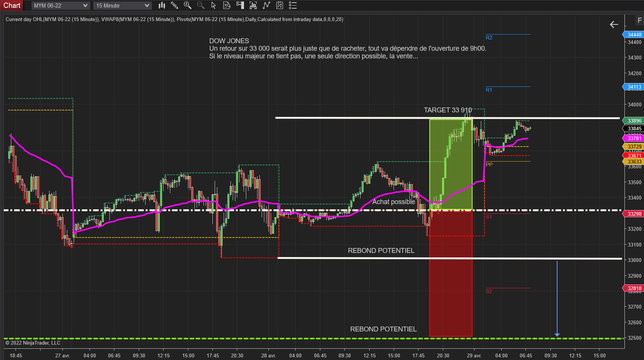Select the DOW JONES text annotation heading
This screenshot has width=644, height=360.
click(x=229, y=41)
